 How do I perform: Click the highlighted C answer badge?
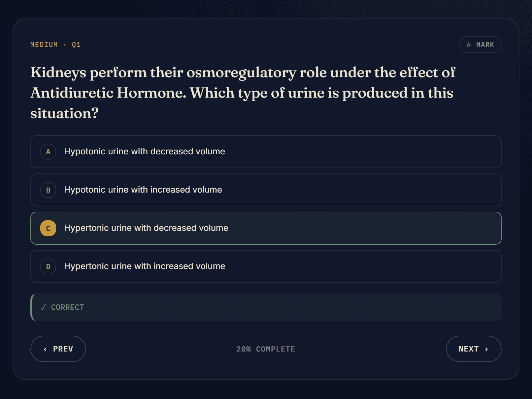click(x=48, y=228)
